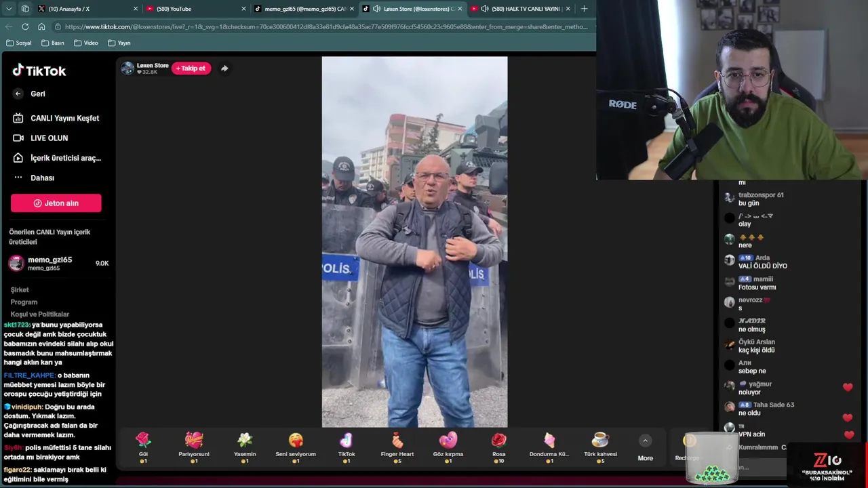
Task: Open memo_gzl65 avatar thumbnail
Action: pyautogui.click(x=16, y=263)
